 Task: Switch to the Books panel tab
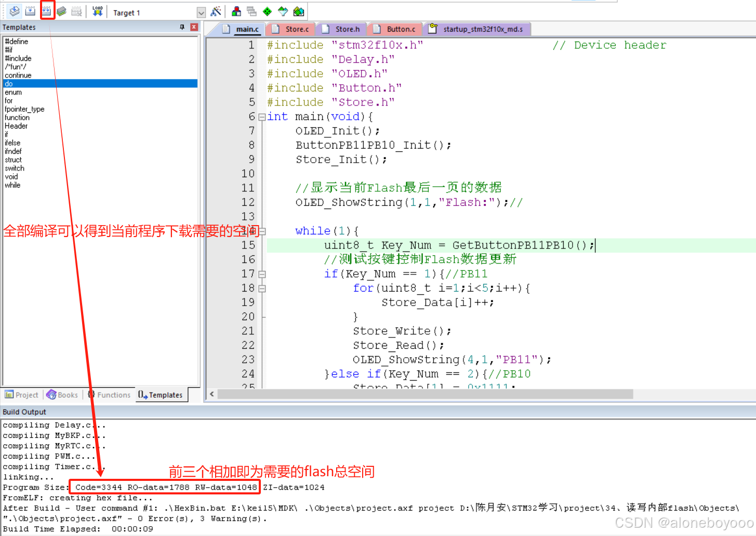coord(62,395)
